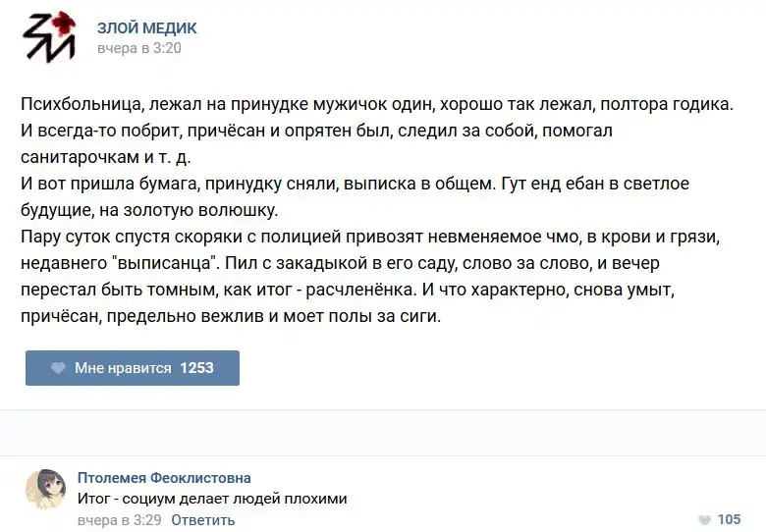Click the comment text Итог - социум делает
766x532 pixels.
click(212, 499)
